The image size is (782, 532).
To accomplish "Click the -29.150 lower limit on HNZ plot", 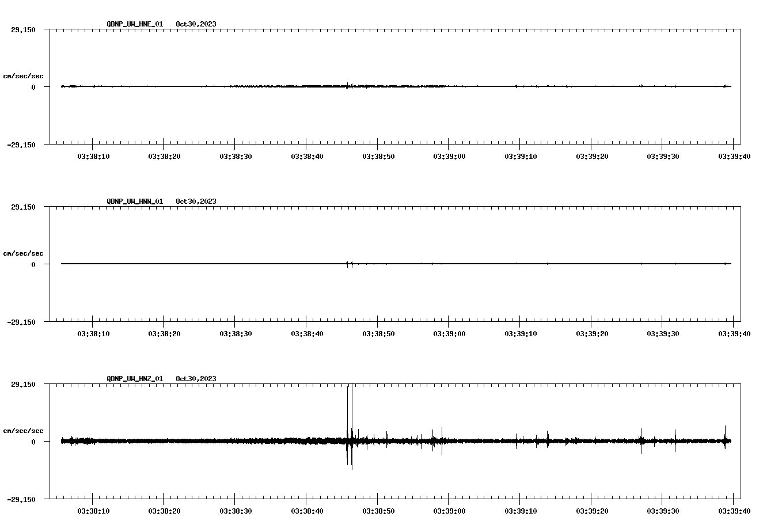I will click(21, 500).
